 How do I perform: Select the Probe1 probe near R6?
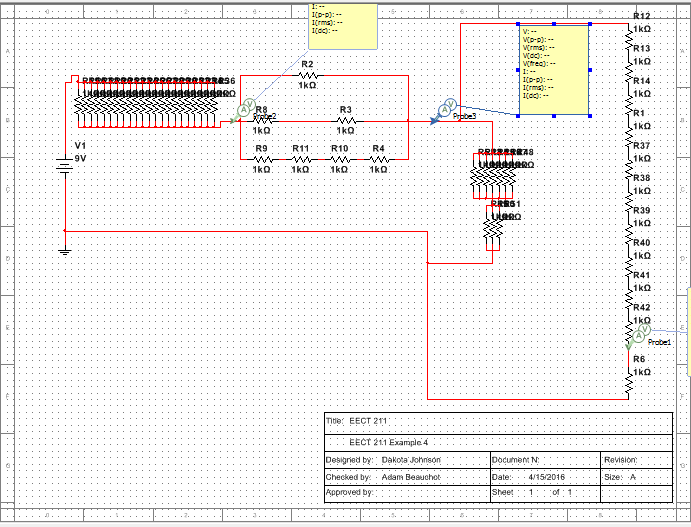pos(643,331)
